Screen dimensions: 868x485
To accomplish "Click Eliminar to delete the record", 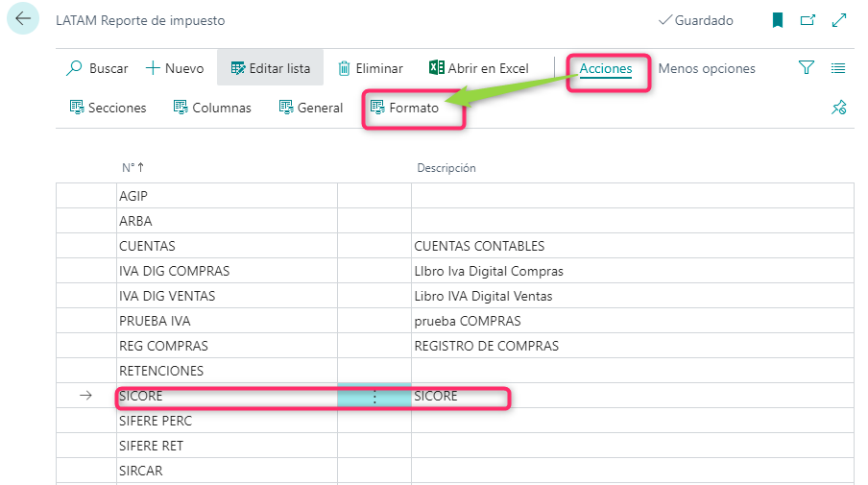I will pyautogui.click(x=371, y=68).
